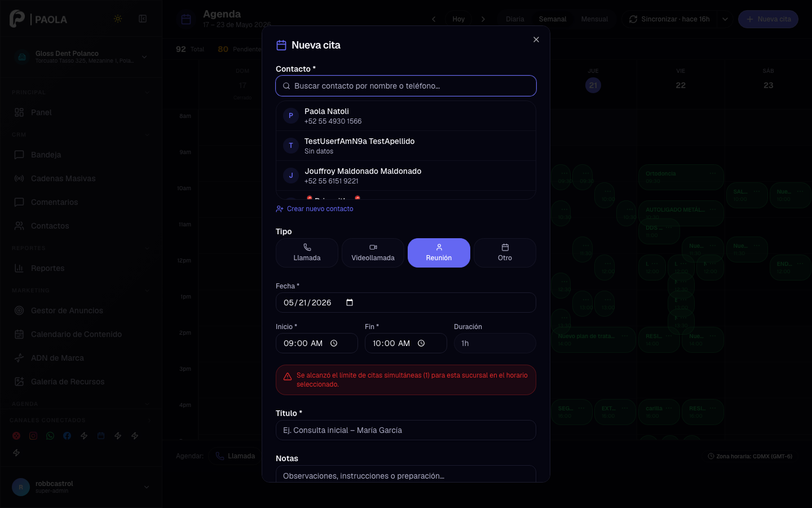Open Contactos in sidebar menu
Image resolution: width=812 pixels, height=508 pixels.
click(81, 226)
